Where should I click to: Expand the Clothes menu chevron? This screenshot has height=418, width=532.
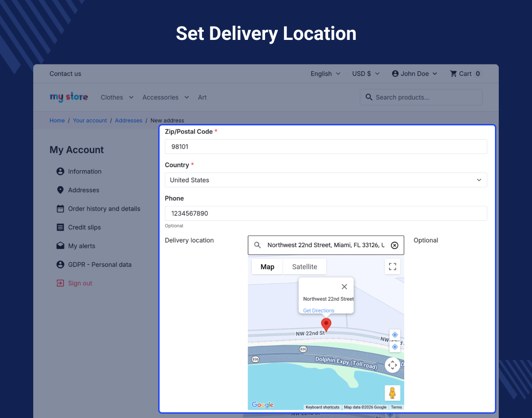131,97
